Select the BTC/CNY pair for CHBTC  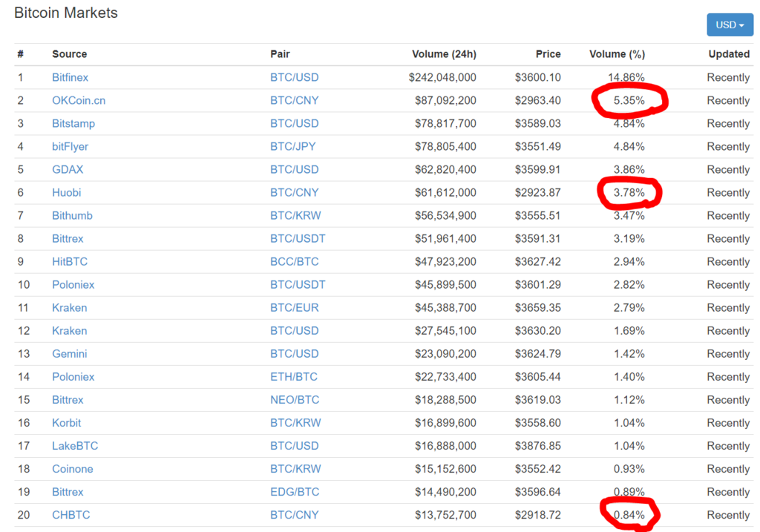click(294, 514)
